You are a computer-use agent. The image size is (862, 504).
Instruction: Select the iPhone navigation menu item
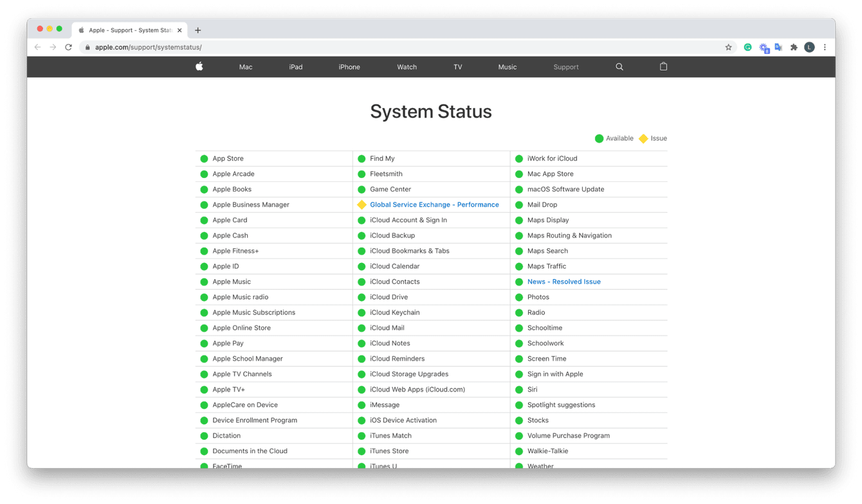pyautogui.click(x=349, y=67)
